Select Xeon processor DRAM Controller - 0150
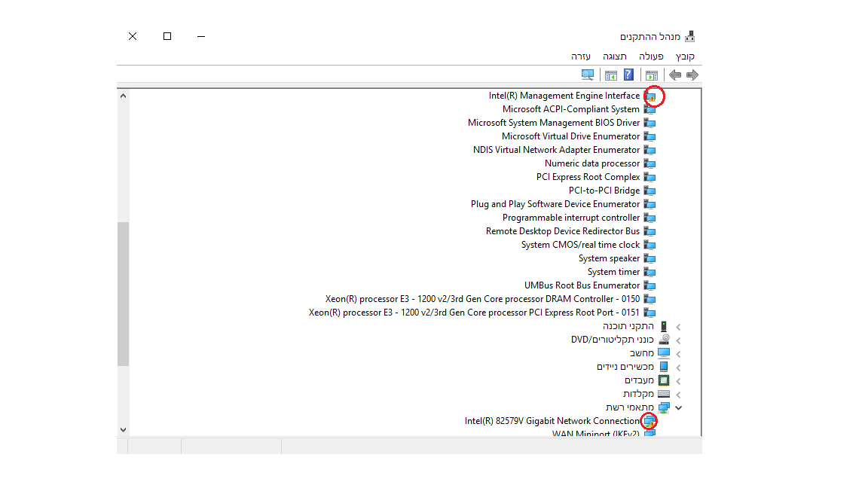The image size is (868, 488). (482, 299)
